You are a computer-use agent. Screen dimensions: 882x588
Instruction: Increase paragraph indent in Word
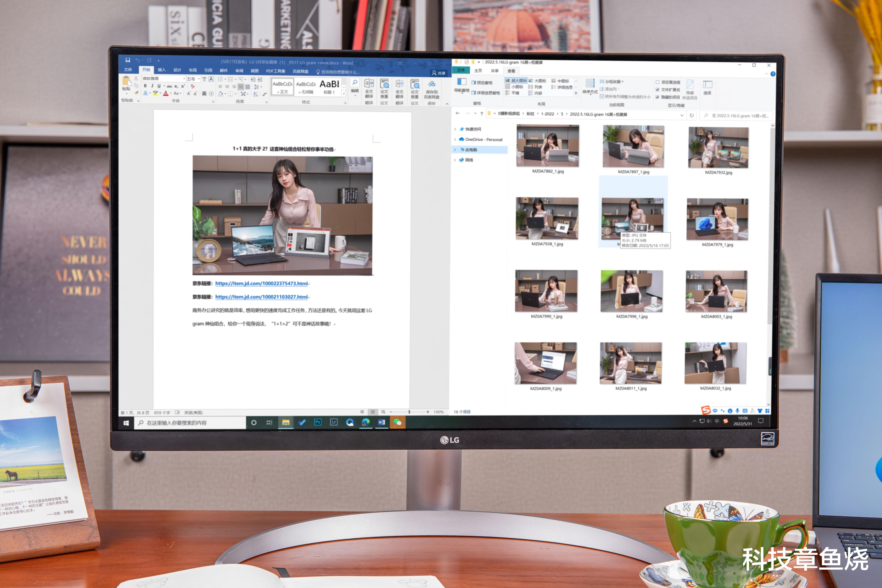260,80
